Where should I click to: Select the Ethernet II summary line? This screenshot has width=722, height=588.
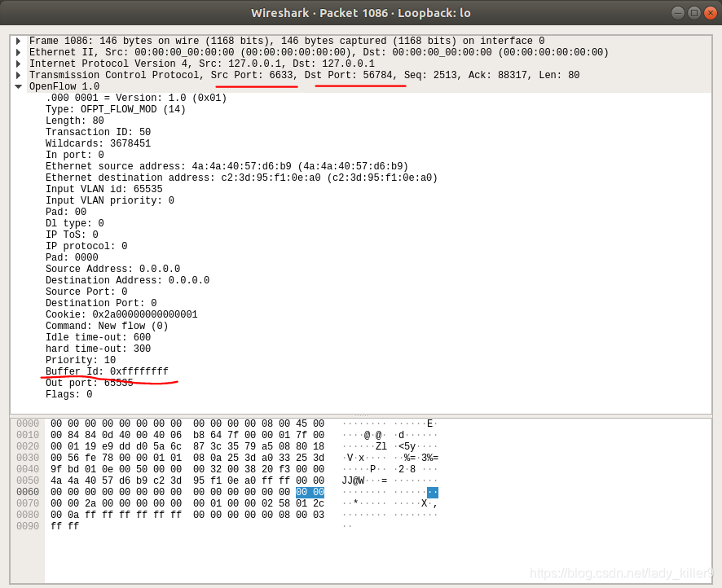pyautogui.click(x=319, y=52)
